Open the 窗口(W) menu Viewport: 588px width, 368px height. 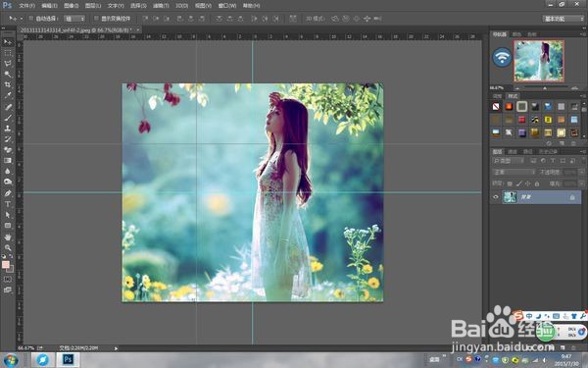[227, 6]
